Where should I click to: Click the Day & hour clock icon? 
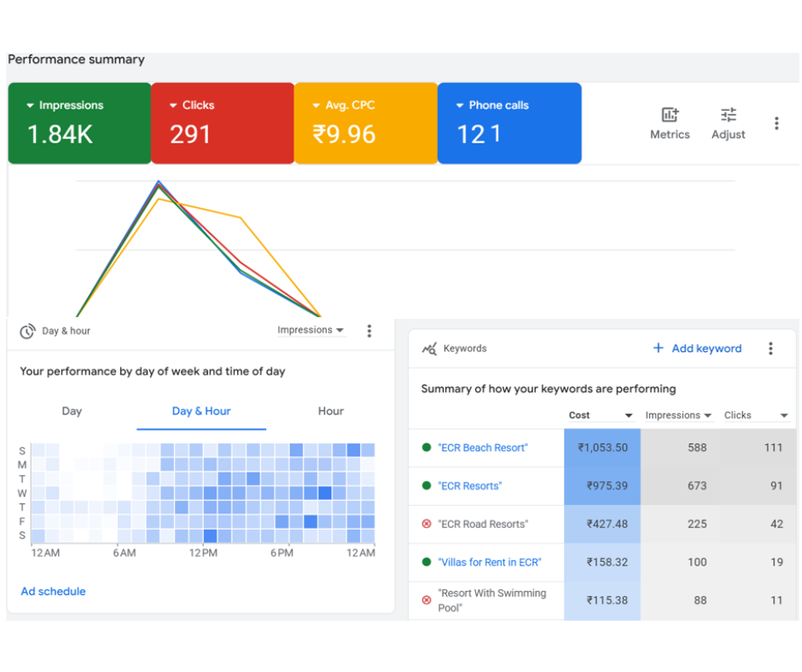tap(28, 331)
